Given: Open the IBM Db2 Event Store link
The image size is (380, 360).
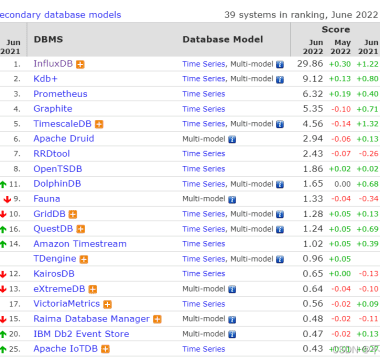Looking at the screenshot, I should point(81,334).
